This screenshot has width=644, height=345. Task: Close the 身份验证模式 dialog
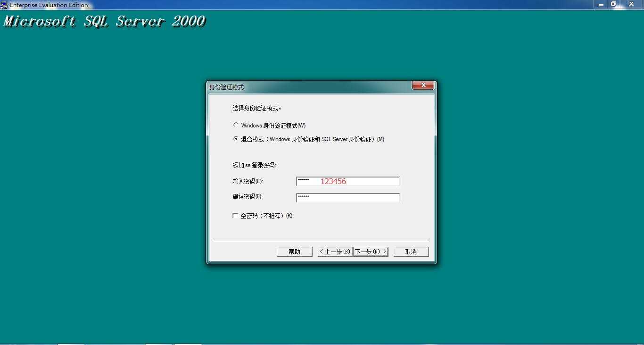(423, 85)
